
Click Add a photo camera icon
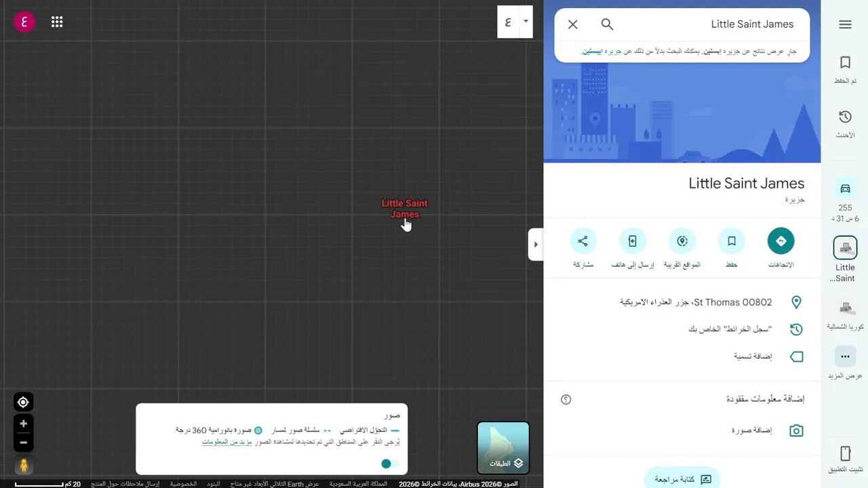[x=796, y=430]
